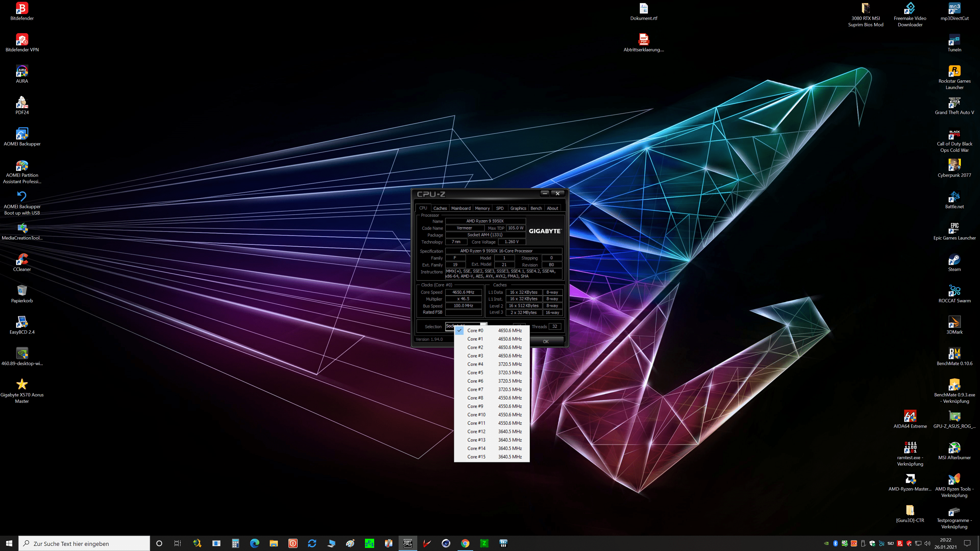The image size is (980, 551).
Task: Open the PDF24 desktop icon
Action: [22, 105]
